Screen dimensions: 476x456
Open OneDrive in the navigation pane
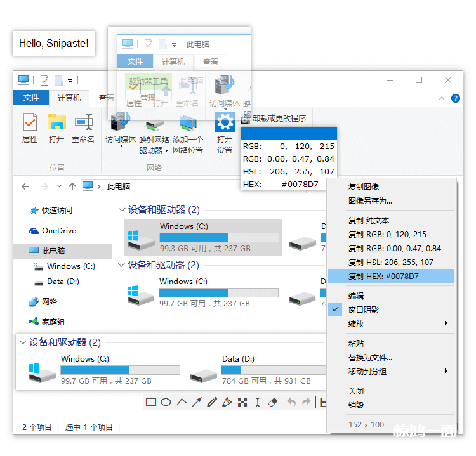58,231
